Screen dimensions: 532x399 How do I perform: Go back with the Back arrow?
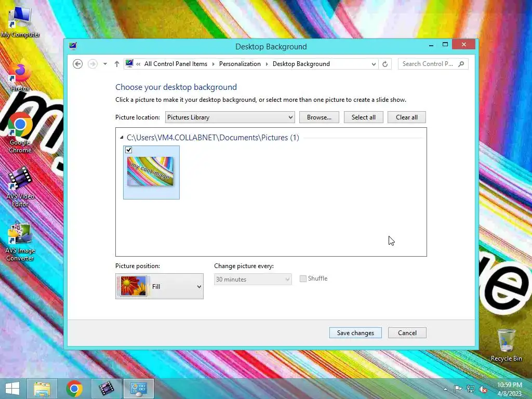click(78, 64)
